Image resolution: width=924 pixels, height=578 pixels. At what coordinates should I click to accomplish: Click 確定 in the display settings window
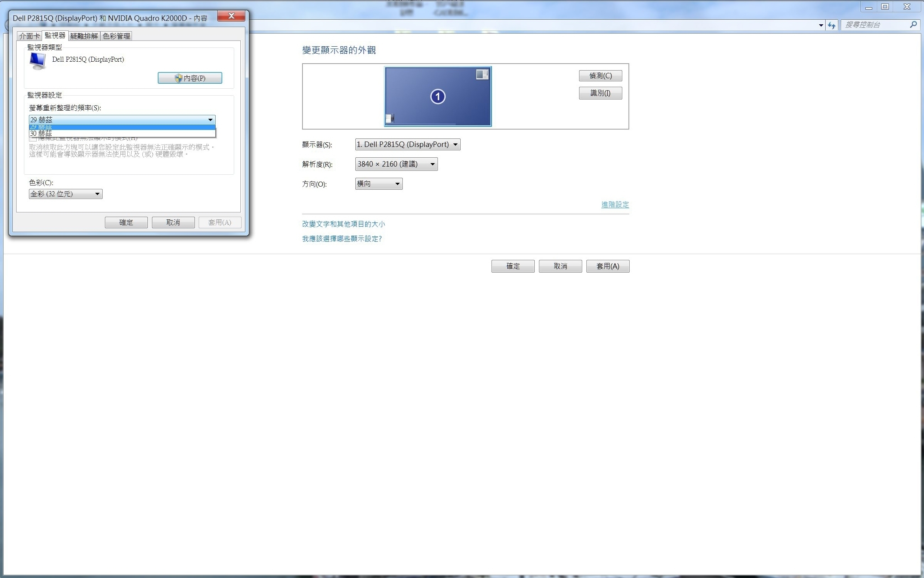pyautogui.click(x=513, y=266)
